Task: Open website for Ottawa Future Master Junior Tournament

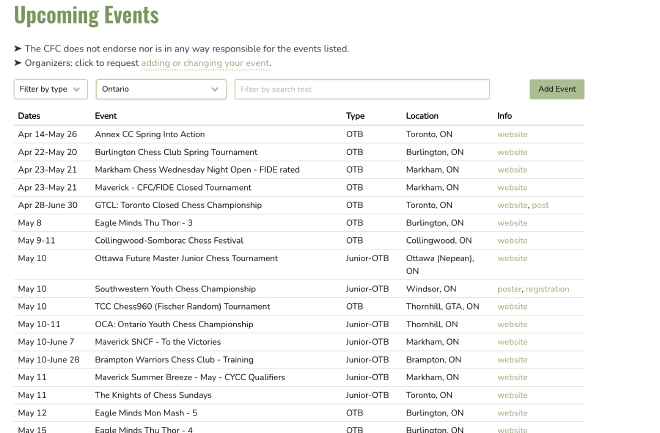Action: (512, 258)
